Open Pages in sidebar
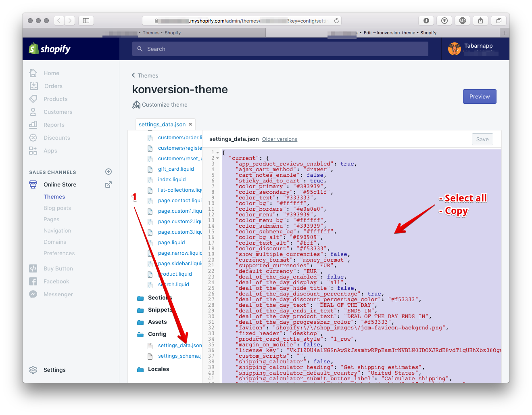The width and height of the screenshot is (532, 415). [x=52, y=219]
